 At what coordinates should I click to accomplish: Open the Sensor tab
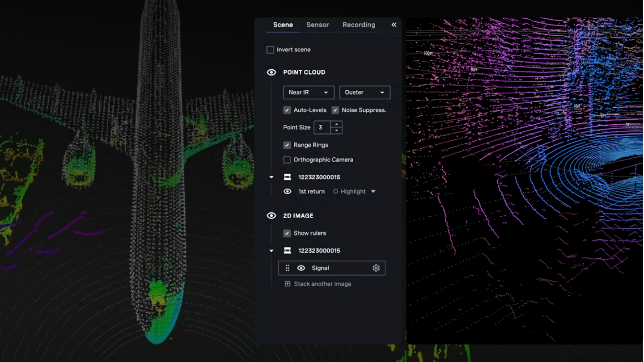318,25
